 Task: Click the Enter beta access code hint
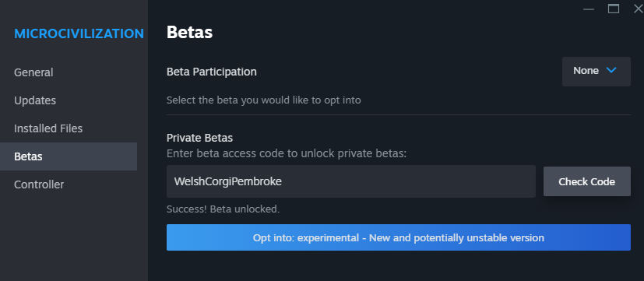click(287, 153)
